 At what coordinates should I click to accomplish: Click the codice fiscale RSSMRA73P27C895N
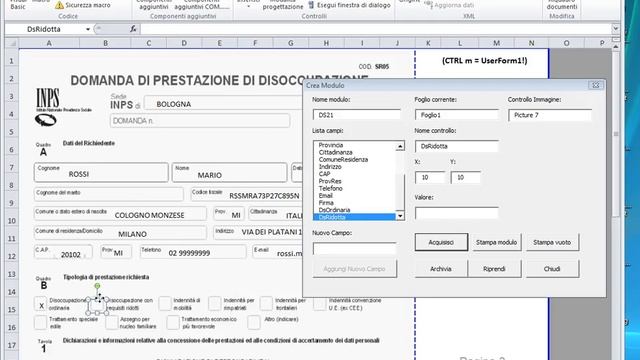(x=264, y=196)
